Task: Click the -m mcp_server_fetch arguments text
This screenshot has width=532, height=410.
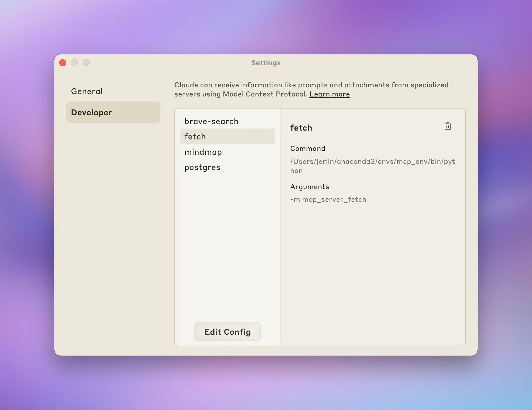Action: click(328, 199)
